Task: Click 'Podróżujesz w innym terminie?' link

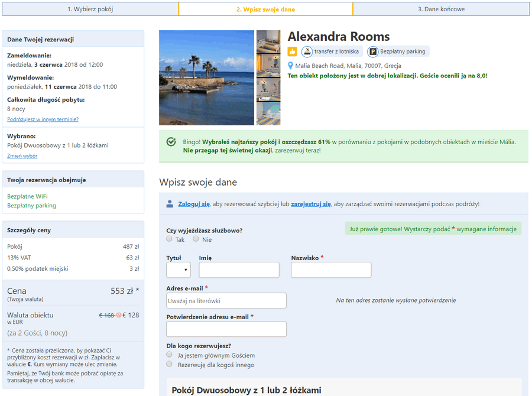Action: pyautogui.click(x=43, y=119)
